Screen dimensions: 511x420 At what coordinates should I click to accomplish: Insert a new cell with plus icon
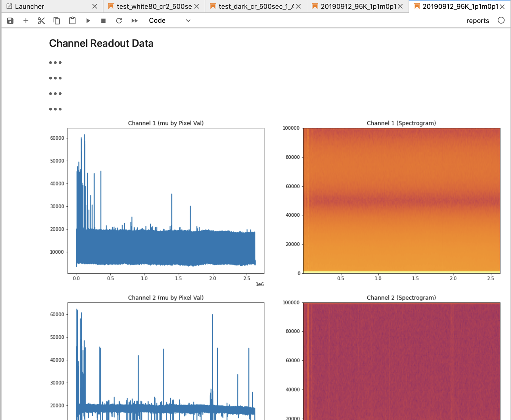(x=26, y=21)
